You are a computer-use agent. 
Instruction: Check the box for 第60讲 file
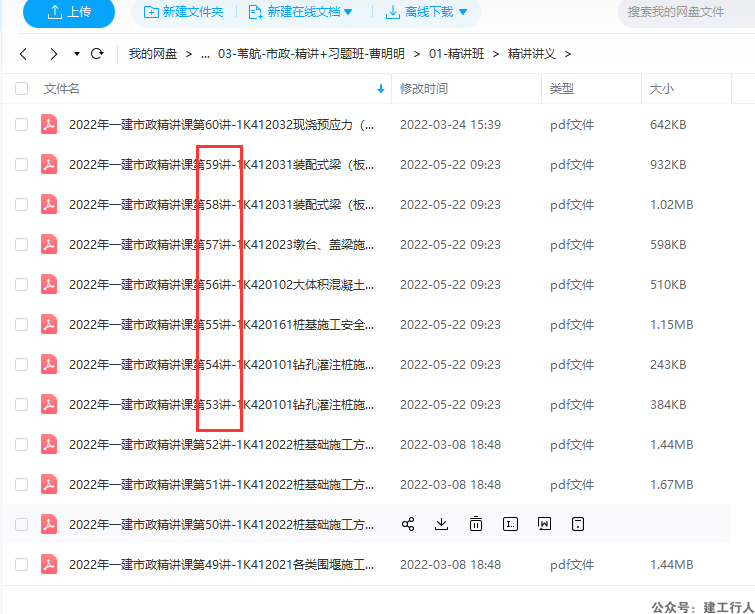[21, 125]
